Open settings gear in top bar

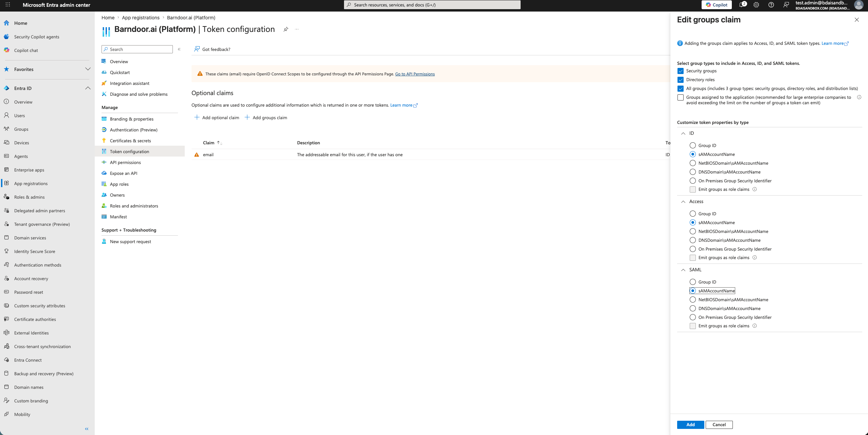tap(756, 5)
